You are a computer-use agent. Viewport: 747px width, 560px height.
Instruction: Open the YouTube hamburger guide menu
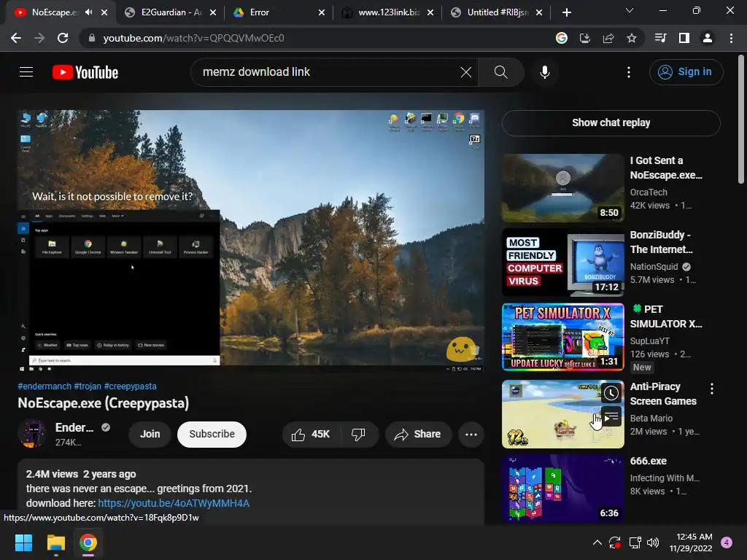point(26,72)
